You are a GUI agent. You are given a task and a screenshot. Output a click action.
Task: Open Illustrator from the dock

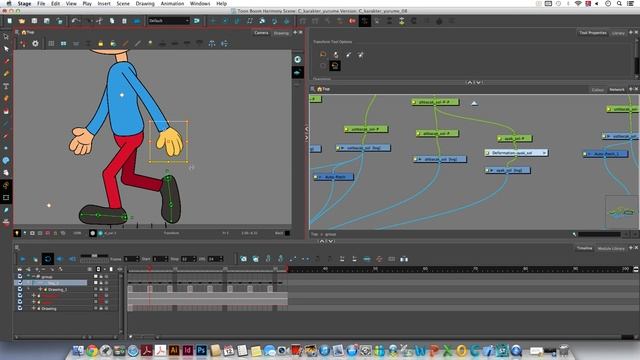tap(173, 350)
